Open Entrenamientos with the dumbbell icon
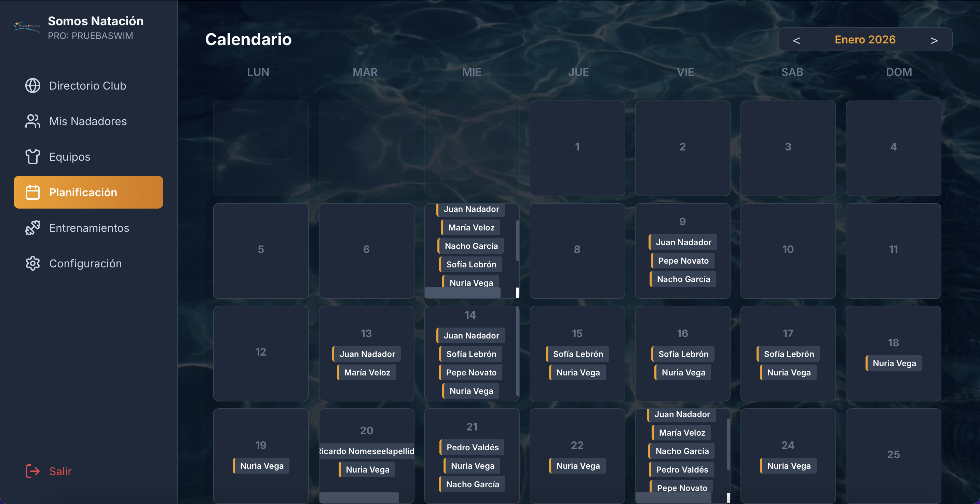 (32, 228)
